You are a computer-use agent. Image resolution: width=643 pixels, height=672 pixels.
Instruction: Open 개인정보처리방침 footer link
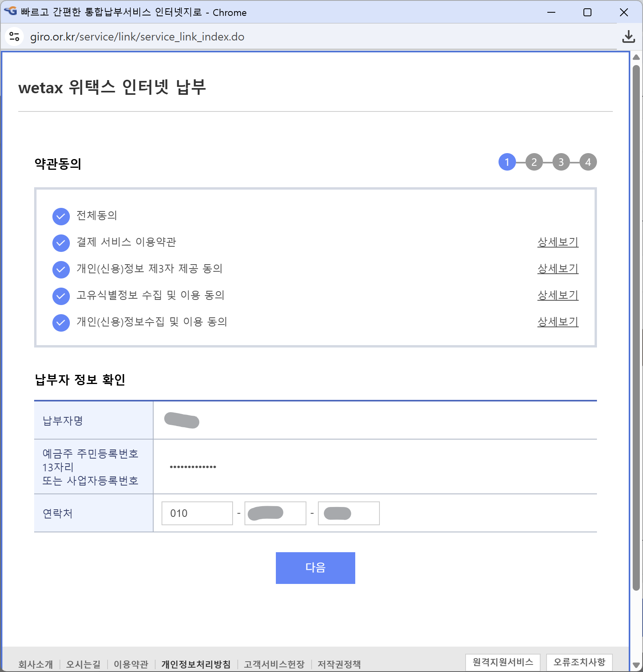coord(196,664)
